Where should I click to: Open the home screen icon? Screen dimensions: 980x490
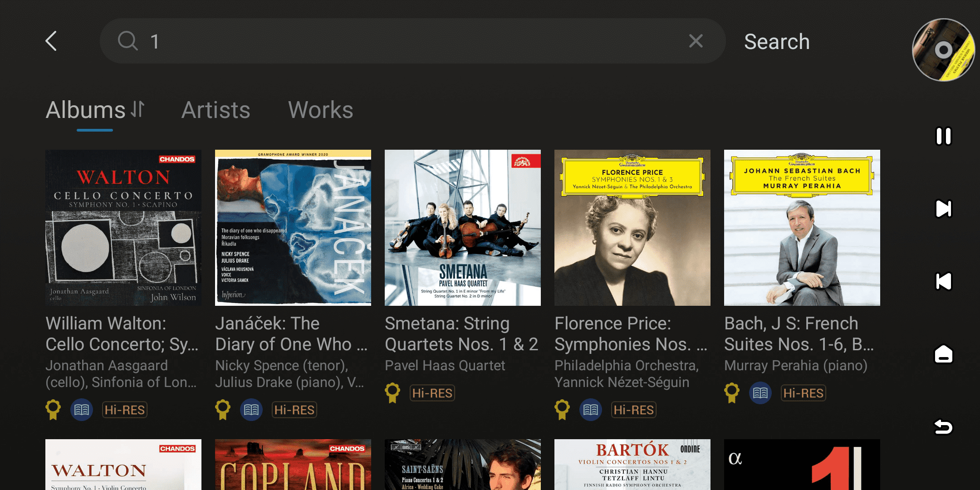pos(943,354)
